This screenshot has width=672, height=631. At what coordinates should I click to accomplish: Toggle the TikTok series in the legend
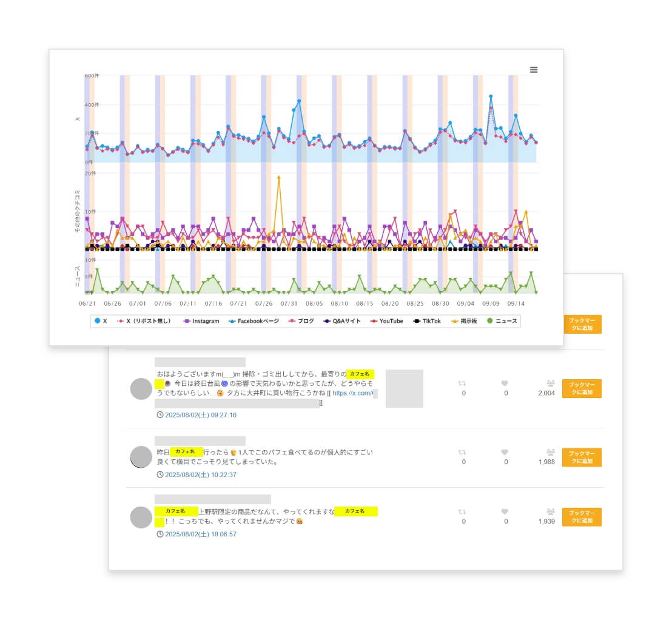[x=427, y=321]
